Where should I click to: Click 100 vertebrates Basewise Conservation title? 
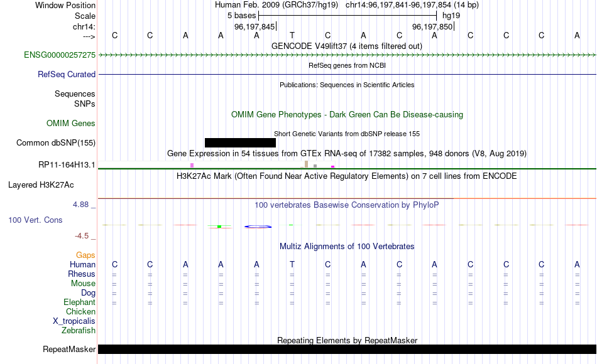click(347, 205)
